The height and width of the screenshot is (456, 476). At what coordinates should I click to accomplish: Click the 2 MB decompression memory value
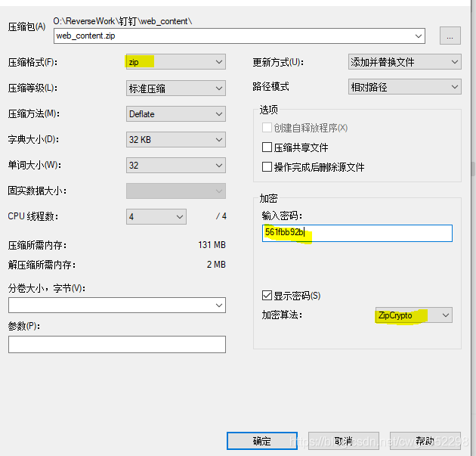point(216,265)
